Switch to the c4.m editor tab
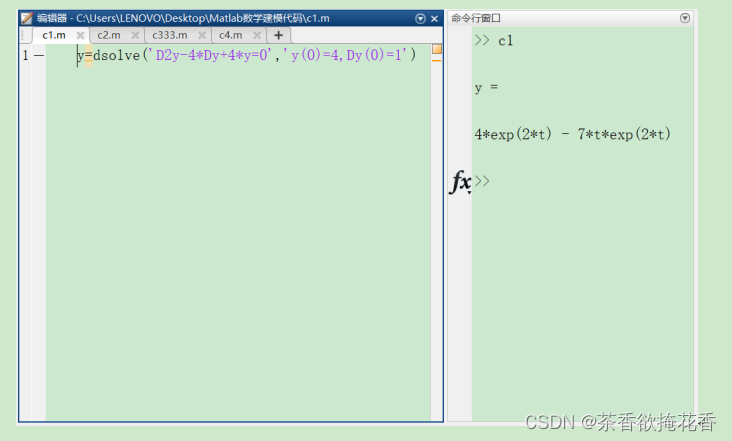Screen dimensions: 732x441 [231, 35]
